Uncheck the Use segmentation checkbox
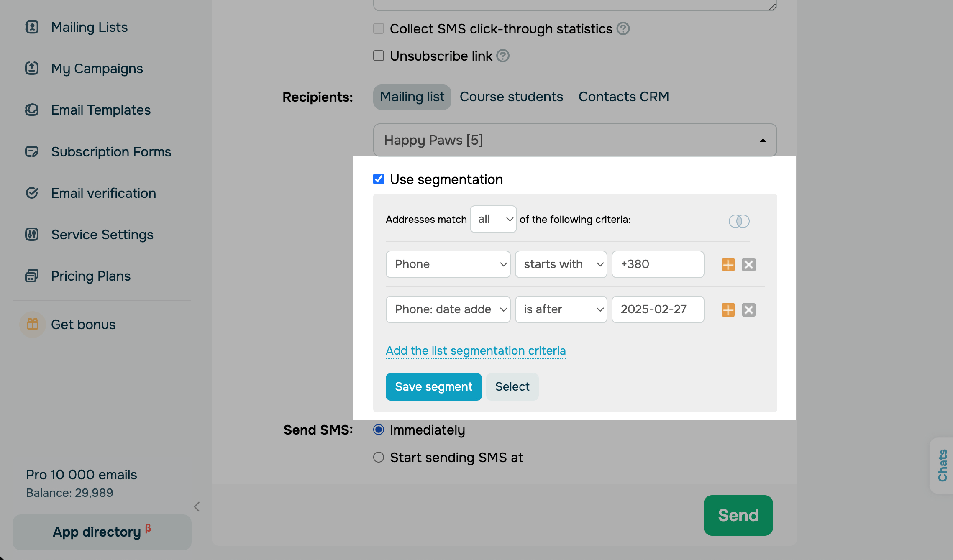This screenshot has width=953, height=560. [379, 179]
